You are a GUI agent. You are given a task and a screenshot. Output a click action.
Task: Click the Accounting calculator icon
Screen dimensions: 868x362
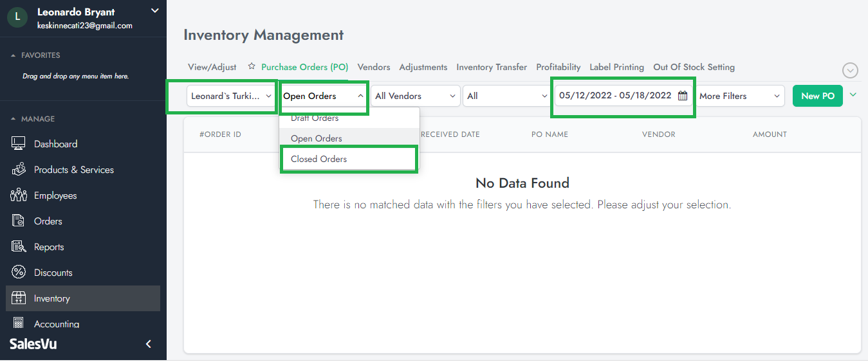click(x=19, y=323)
